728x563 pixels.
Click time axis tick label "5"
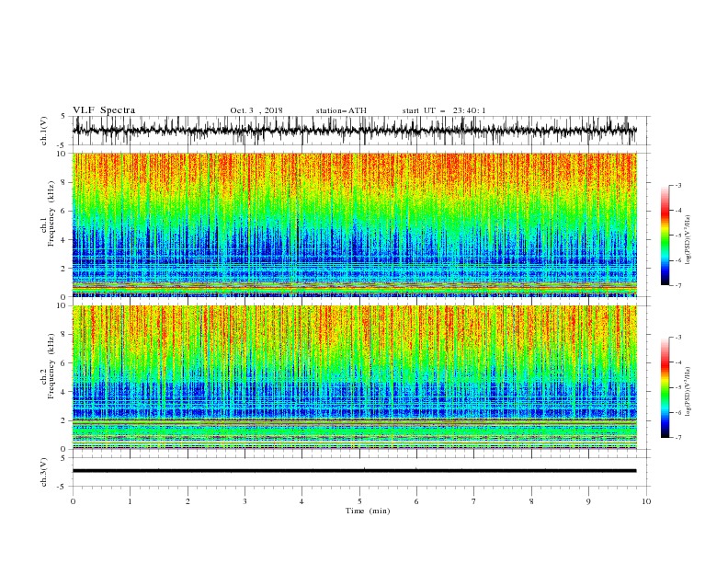click(359, 501)
